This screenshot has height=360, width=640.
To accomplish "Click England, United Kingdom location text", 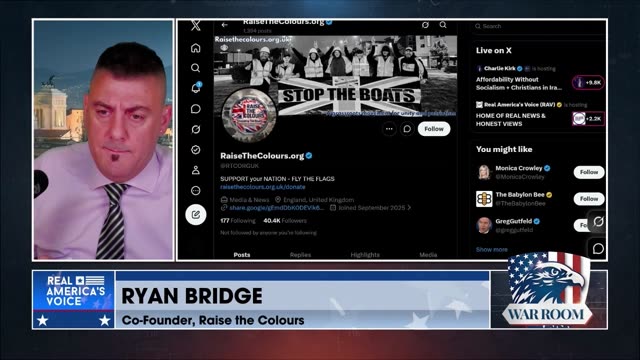I will click(318, 200).
